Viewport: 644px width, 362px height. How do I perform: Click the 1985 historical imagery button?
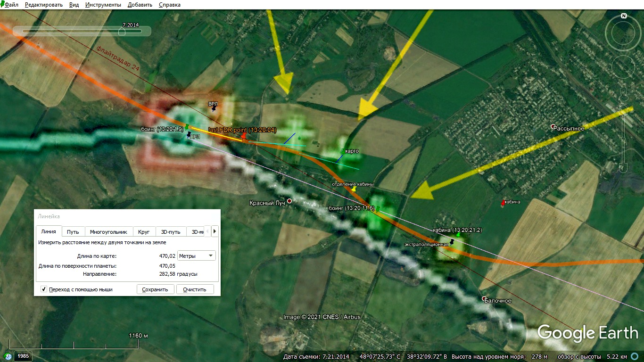tap(23, 356)
